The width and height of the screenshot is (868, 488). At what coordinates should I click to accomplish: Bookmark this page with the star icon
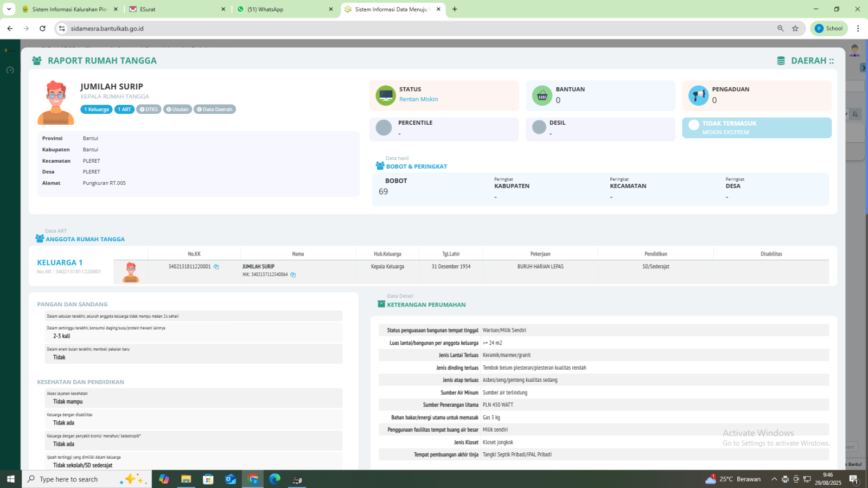click(x=795, y=29)
